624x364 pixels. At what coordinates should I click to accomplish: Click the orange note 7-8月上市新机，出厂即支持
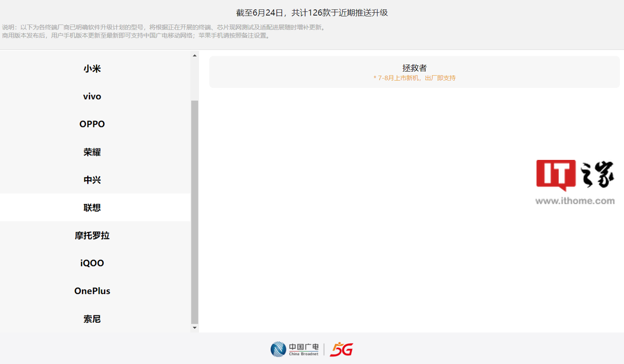(x=414, y=78)
